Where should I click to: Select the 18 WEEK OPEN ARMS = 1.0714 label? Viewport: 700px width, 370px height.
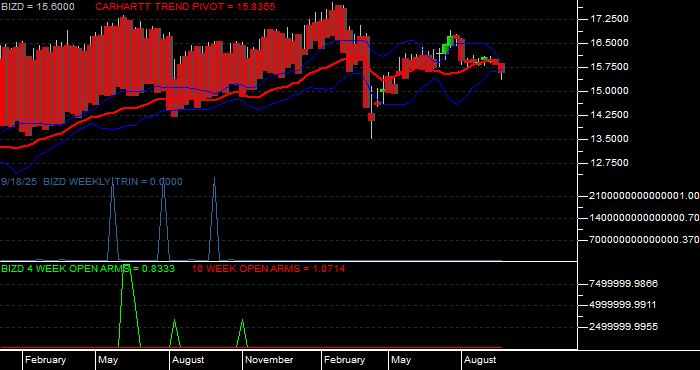pyautogui.click(x=268, y=269)
